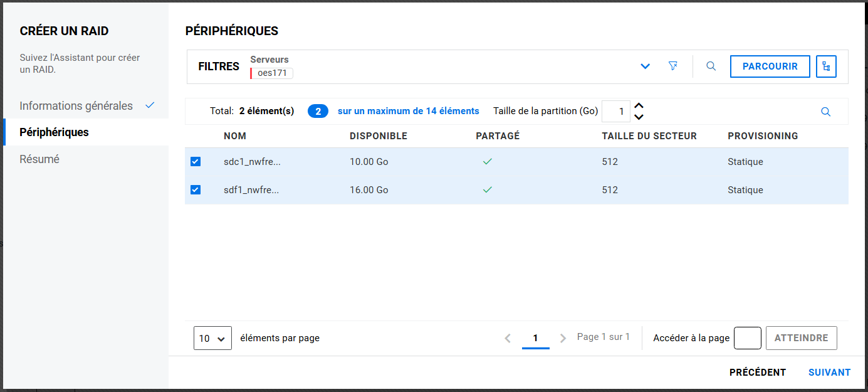Image resolution: width=868 pixels, height=392 pixels.
Task: Click the table search magnifier icon
Action: coord(825,112)
